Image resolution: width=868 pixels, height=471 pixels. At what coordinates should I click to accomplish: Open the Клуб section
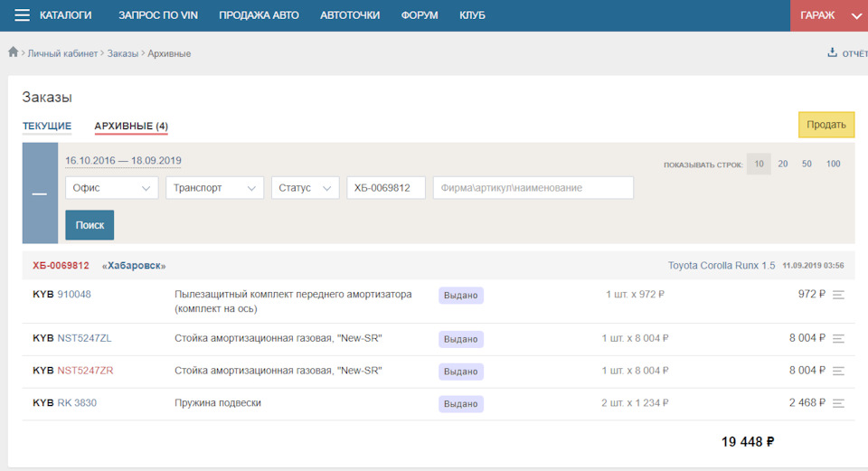(x=472, y=15)
